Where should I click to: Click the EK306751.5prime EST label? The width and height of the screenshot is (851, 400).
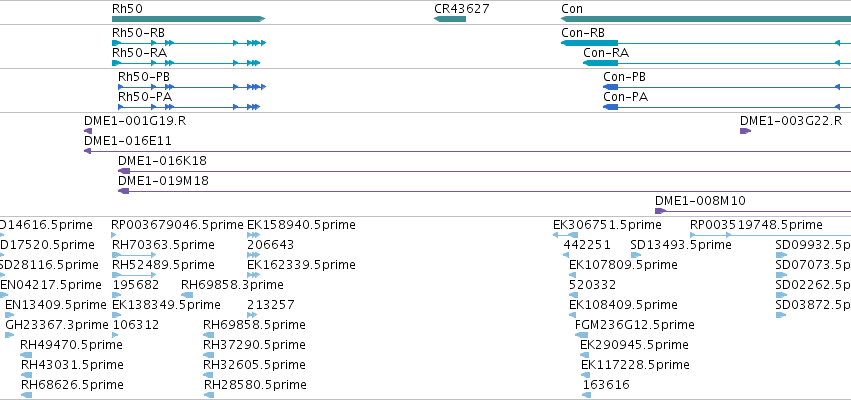coord(607,225)
